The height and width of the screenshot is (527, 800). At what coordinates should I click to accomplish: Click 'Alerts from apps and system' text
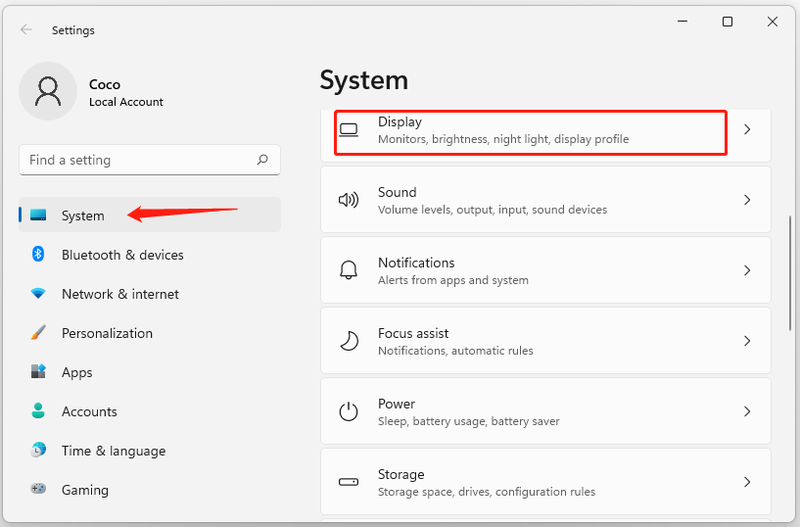click(453, 280)
